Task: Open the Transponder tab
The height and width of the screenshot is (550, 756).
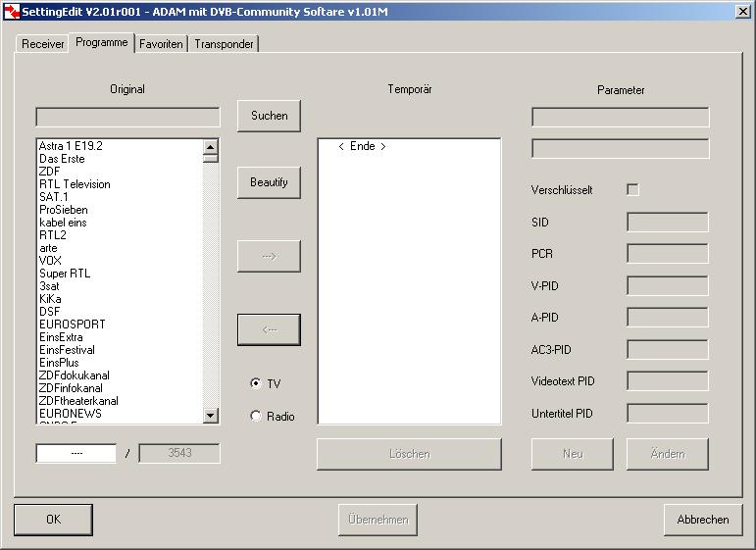Action: 224,44
